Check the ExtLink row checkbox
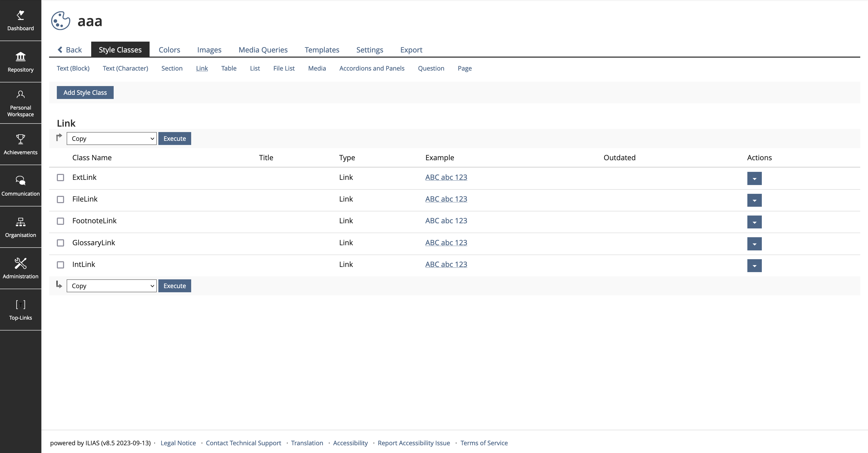Image resolution: width=868 pixels, height=453 pixels. [60, 178]
